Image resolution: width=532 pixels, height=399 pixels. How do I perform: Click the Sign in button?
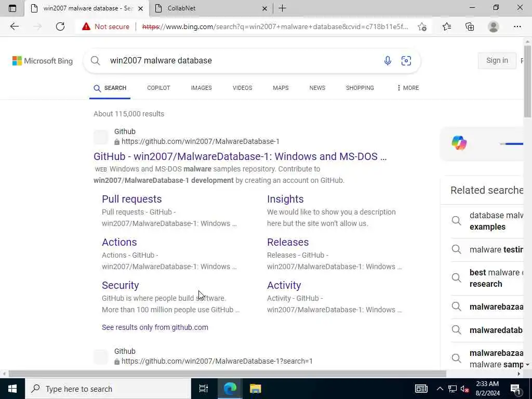coord(497,61)
